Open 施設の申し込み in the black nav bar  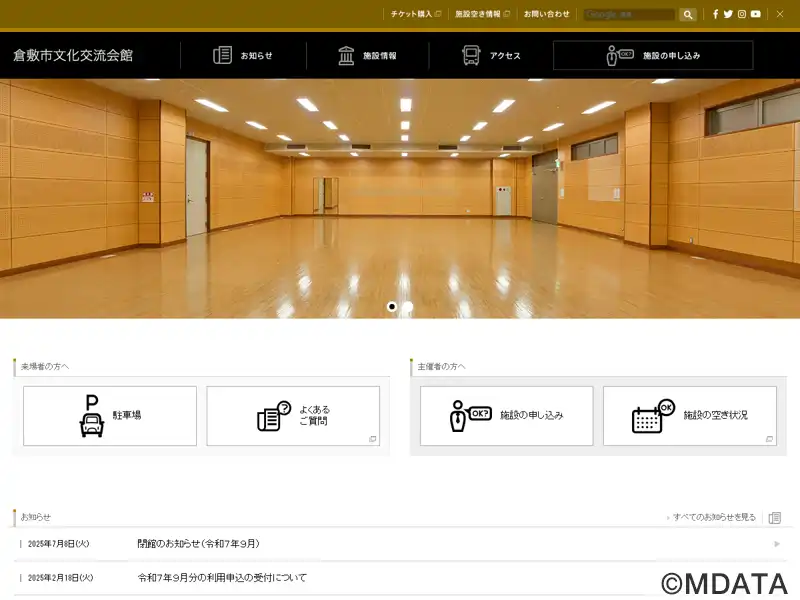click(653, 55)
